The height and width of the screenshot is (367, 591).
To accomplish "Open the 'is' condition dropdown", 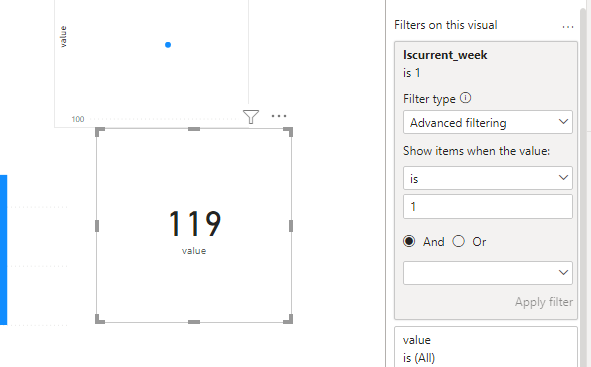I will (x=488, y=178).
